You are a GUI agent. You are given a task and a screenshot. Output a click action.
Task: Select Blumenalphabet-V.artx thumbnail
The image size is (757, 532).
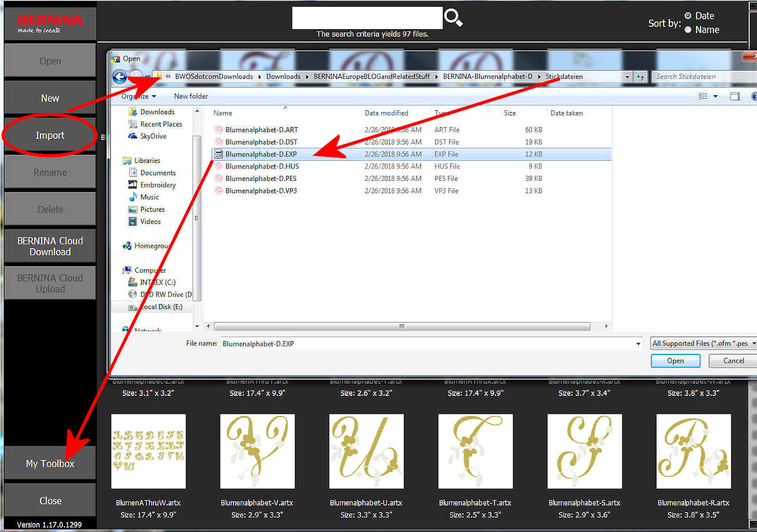click(258, 451)
